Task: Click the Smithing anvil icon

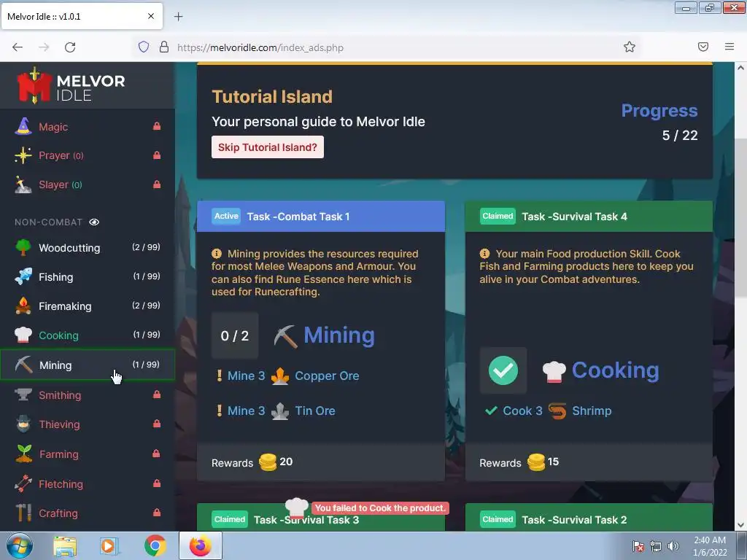Action: click(23, 394)
